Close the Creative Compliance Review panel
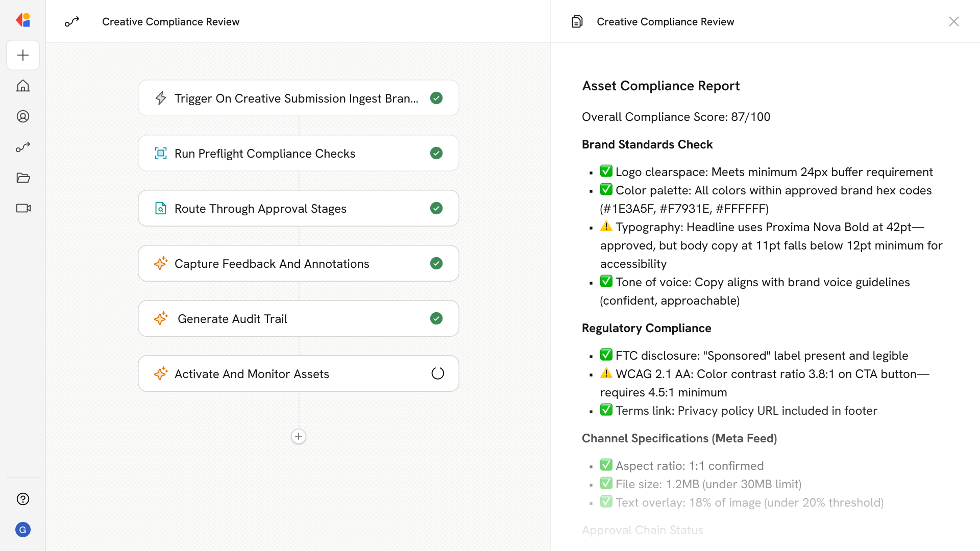This screenshot has height=551, width=980. [953, 21]
